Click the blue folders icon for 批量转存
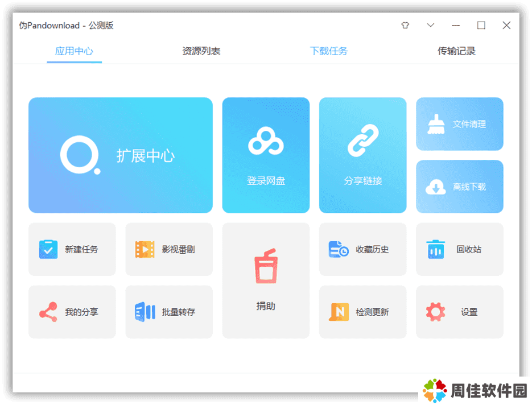This screenshot has height=405, width=532. [145, 312]
